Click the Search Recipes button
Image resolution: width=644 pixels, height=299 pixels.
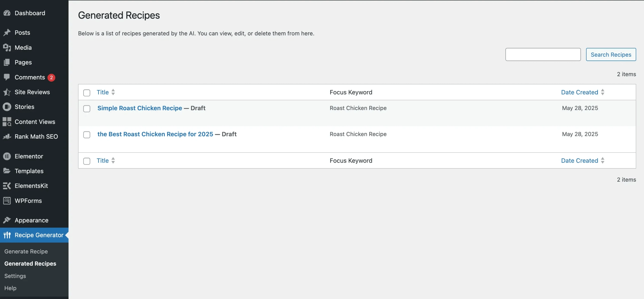pyautogui.click(x=611, y=54)
